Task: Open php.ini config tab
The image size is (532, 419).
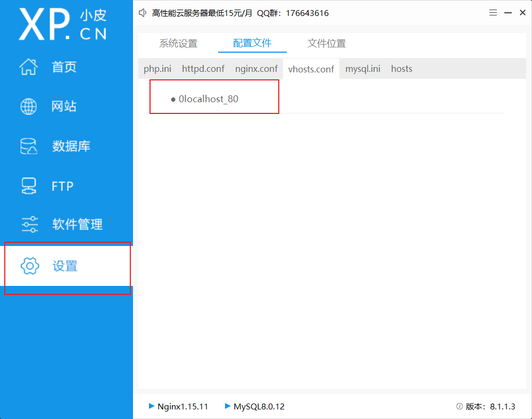Action: click(157, 69)
